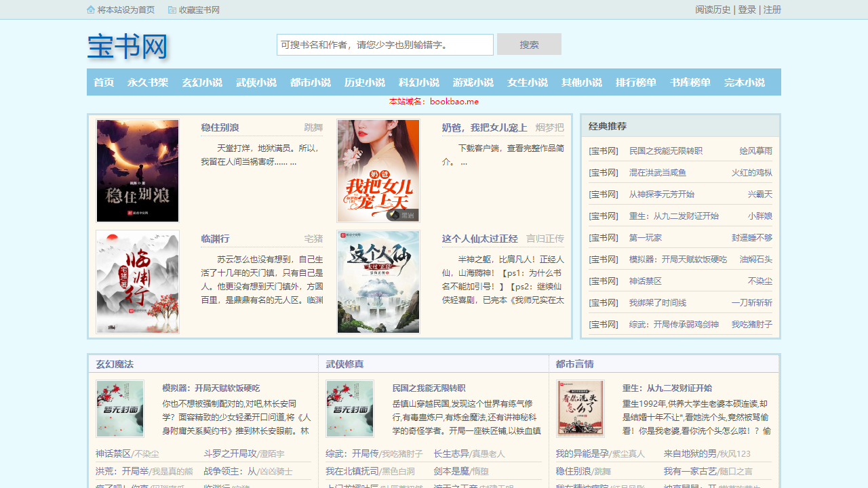The image size is (868, 488).
Task: Select 玄幻小说 in the navigation bar
Action: 202,82
